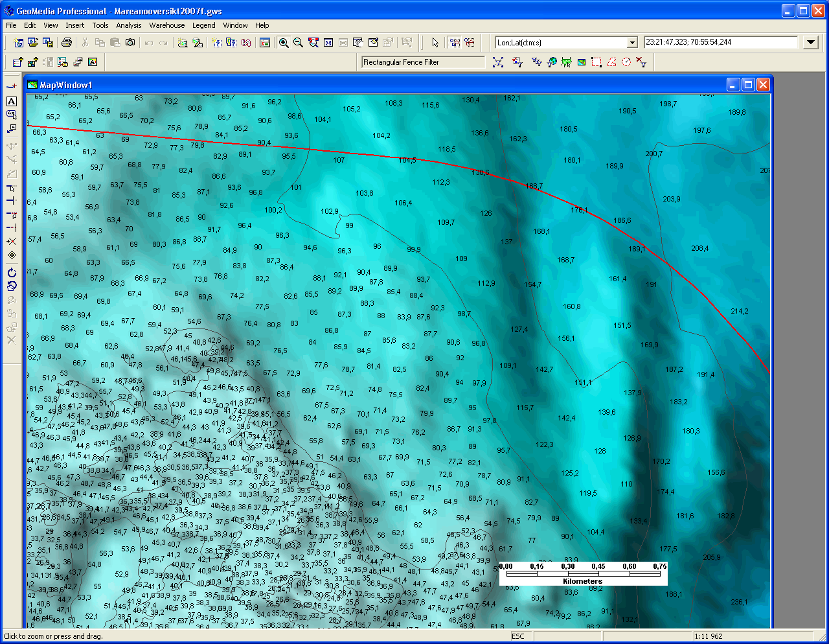Open the Analysis menu
Screen dimensions: 829x644
[x=129, y=25]
